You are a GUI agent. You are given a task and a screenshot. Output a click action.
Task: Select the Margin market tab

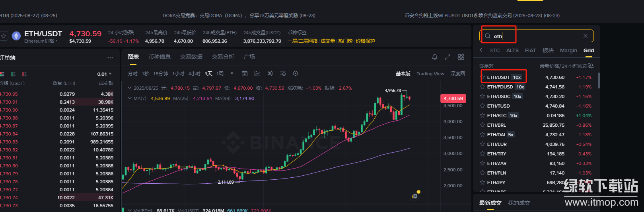(x=568, y=51)
